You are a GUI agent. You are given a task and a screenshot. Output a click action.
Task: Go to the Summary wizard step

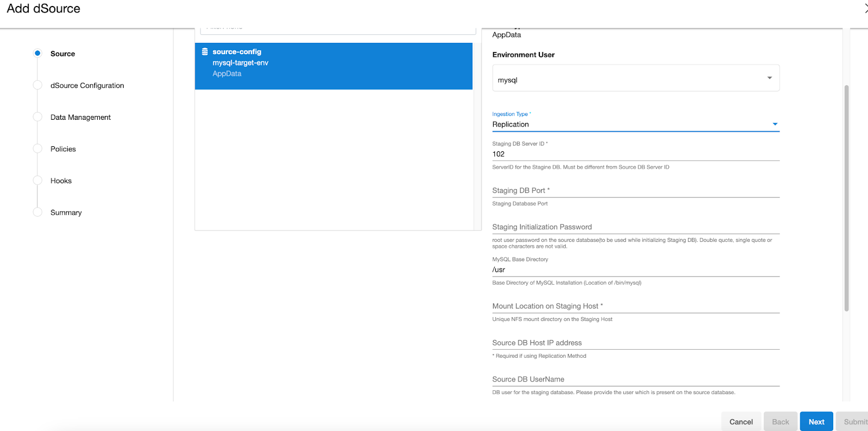click(66, 213)
